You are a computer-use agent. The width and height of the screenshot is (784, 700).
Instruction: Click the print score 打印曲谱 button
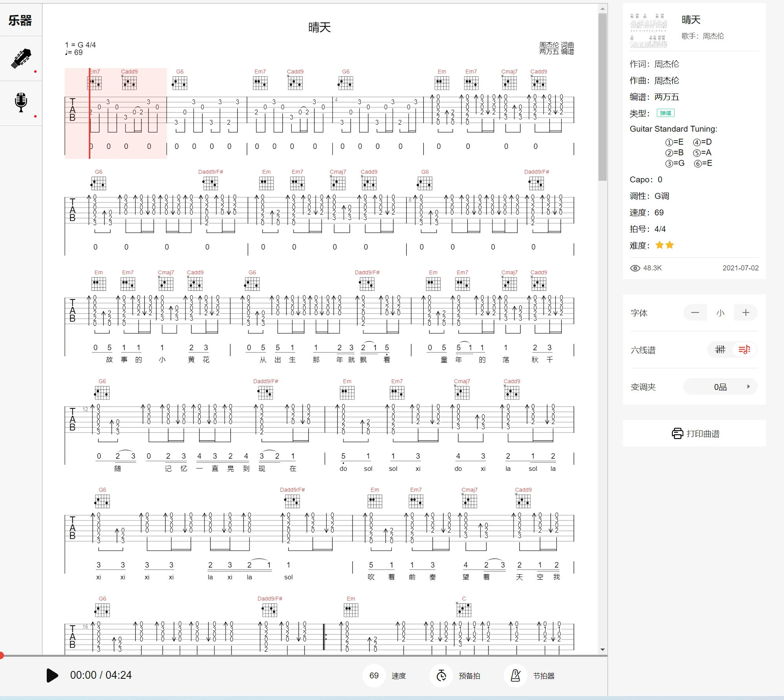(694, 434)
